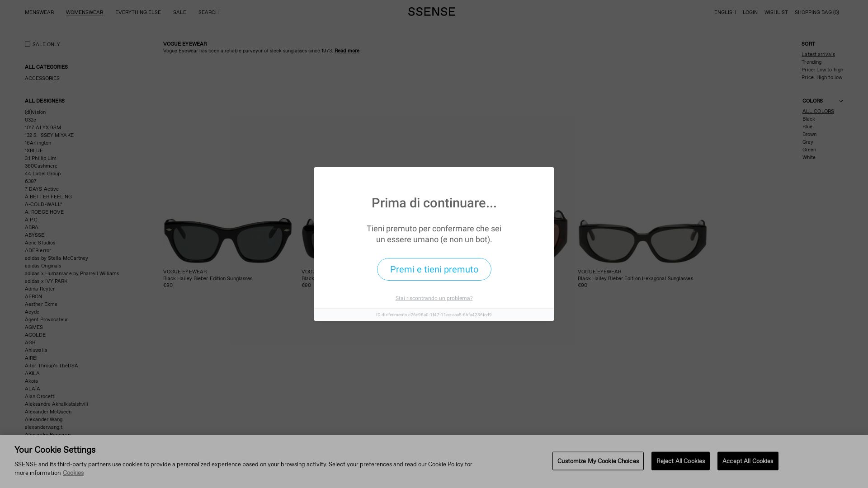View the Wishlist
This screenshot has width=868, height=488.
click(x=776, y=12)
